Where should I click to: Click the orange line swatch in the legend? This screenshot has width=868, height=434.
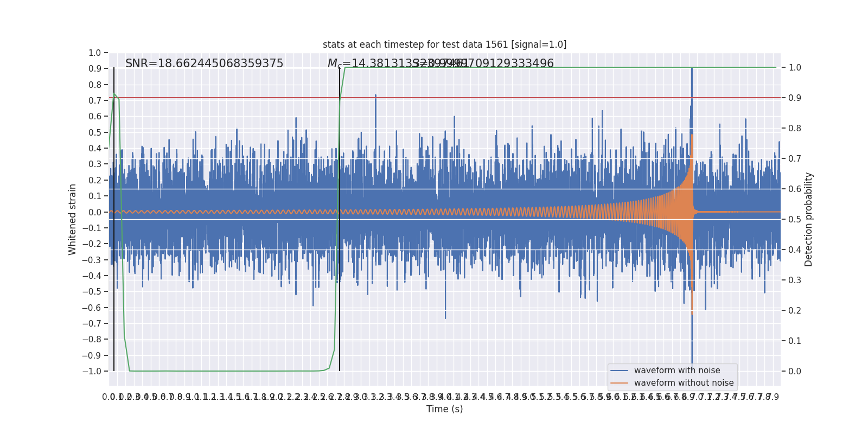point(619,383)
